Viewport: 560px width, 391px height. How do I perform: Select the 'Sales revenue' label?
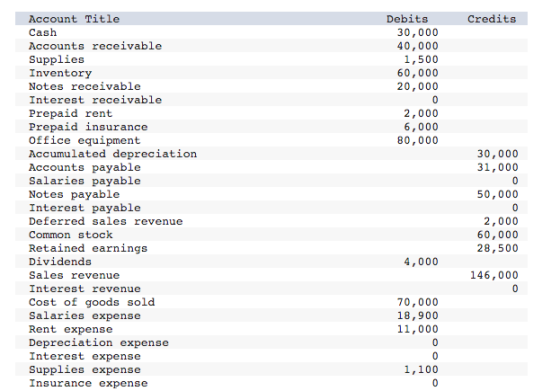(x=74, y=275)
